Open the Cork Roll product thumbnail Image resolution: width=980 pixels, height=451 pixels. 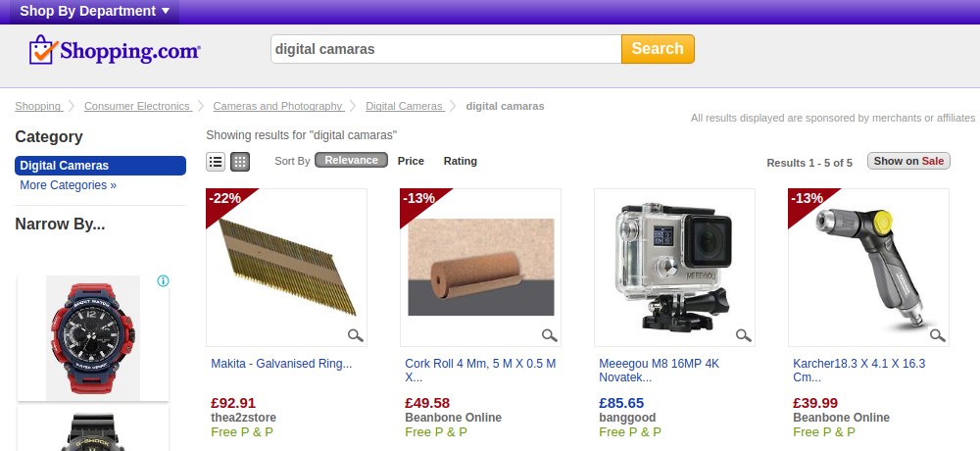480,268
